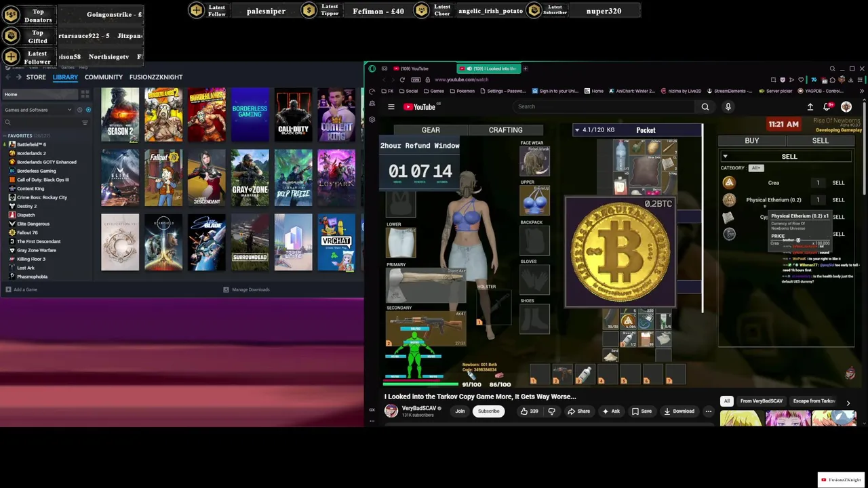Open more actions ellipsis under video
This screenshot has width=868, height=488.
click(709, 411)
